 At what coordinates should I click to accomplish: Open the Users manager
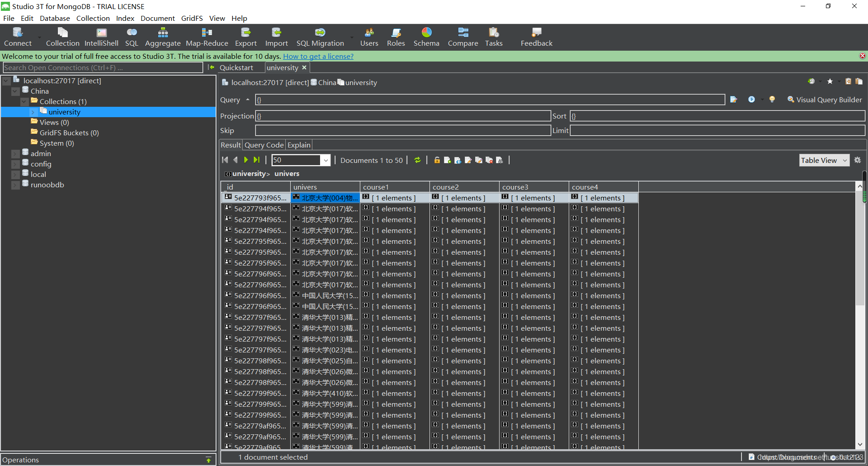[369, 37]
